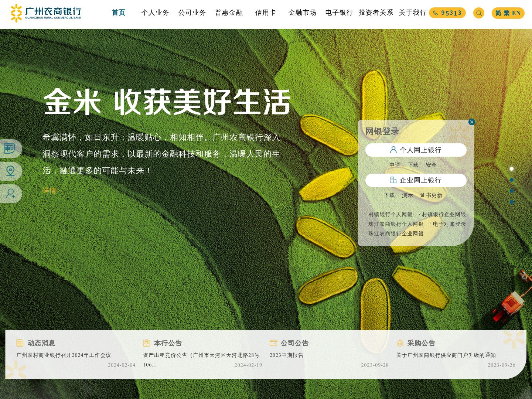This screenshot has height=399, width=532.
Task: Open the search magnifier icon
Action: (479, 13)
